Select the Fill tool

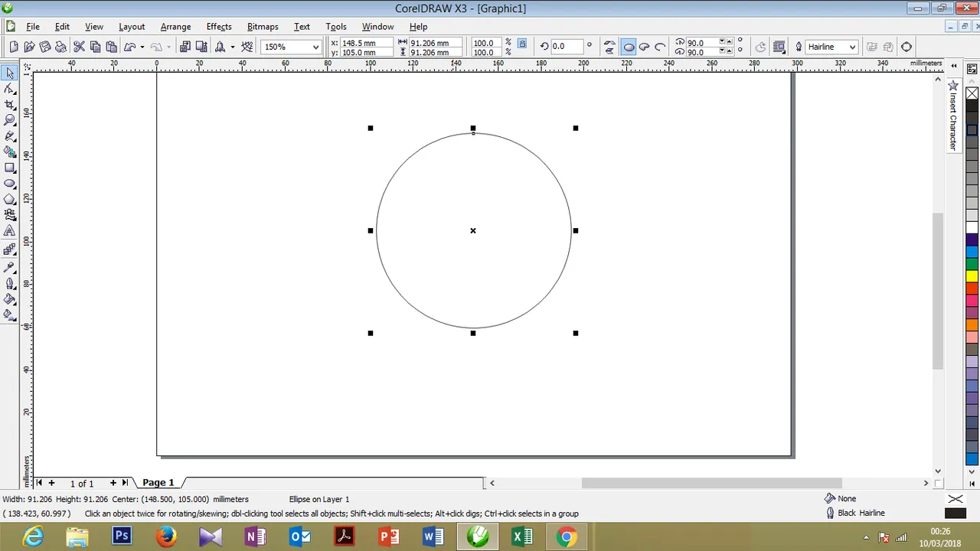(x=10, y=299)
